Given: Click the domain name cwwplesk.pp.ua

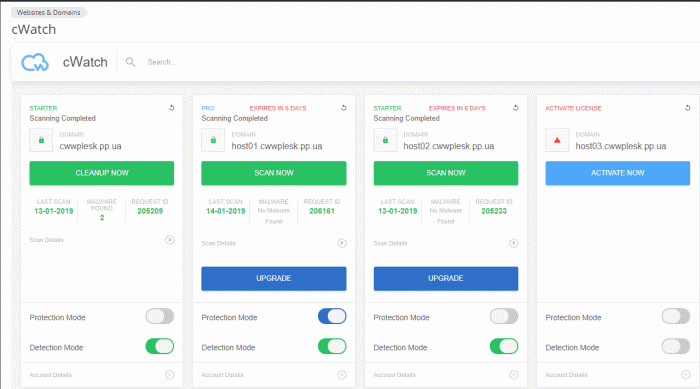Looking at the screenshot, I should tap(91, 146).
